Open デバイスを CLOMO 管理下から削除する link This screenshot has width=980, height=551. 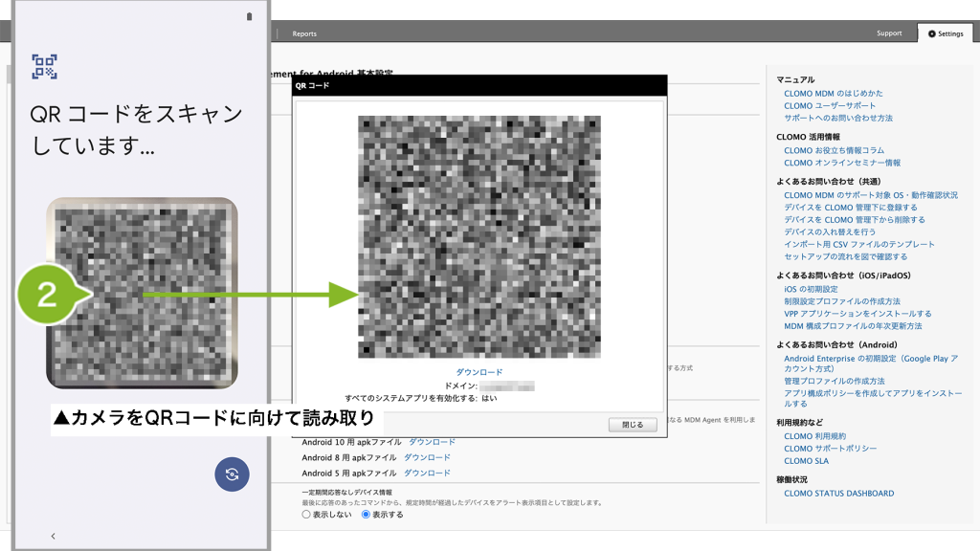tap(855, 220)
